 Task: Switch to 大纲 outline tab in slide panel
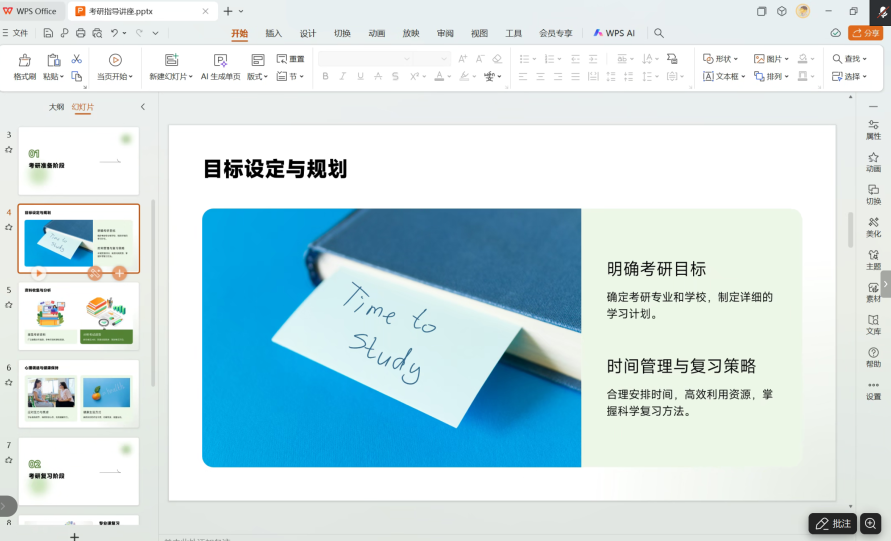[x=56, y=107]
